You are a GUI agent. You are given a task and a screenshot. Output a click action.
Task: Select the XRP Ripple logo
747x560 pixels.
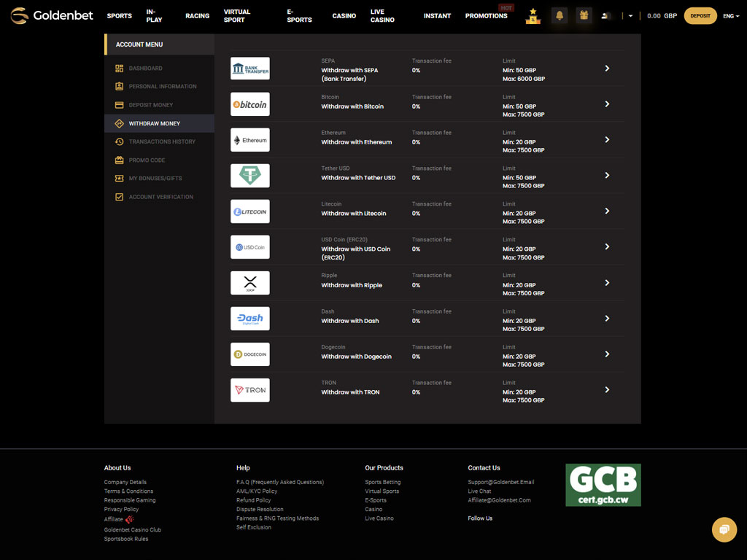[x=250, y=283]
